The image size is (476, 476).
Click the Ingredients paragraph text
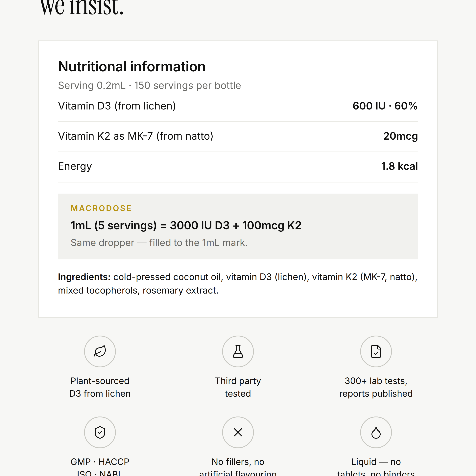pyautogui.click(x=238, y=284)
